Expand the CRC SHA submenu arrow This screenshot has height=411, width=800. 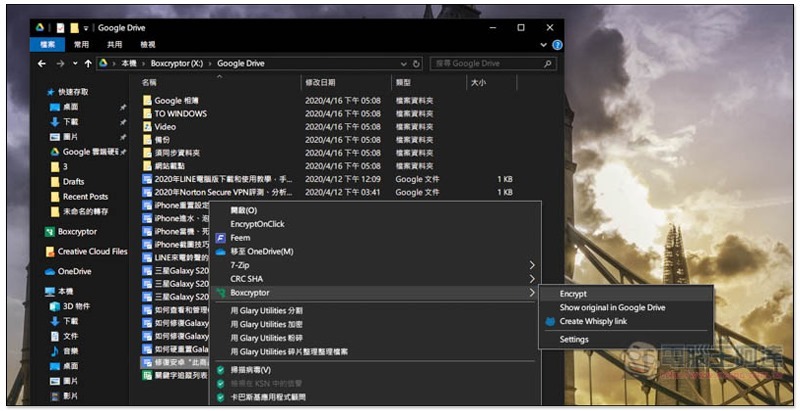click(x=531, y=279)
